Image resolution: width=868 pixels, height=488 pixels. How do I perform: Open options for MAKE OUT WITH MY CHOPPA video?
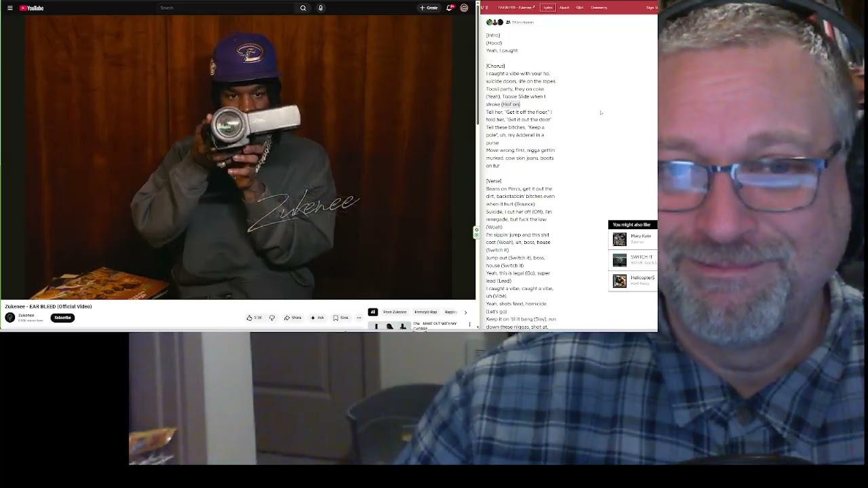tap(469, 325)
